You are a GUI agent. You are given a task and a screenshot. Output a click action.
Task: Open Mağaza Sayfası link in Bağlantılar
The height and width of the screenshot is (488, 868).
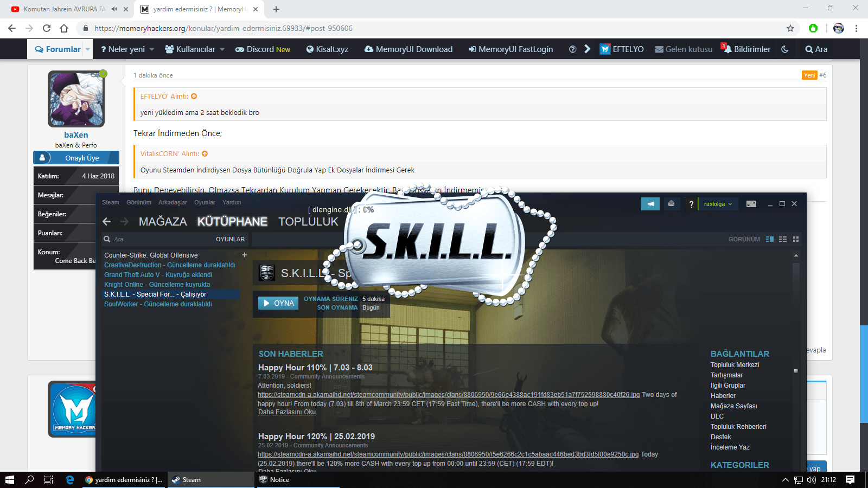(734, 406)
